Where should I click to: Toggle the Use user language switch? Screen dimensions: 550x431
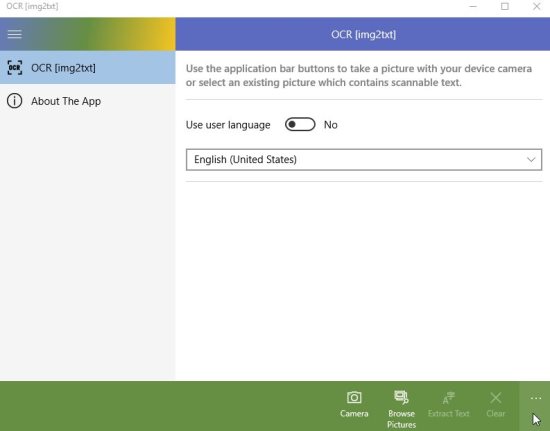pos(300,124)
